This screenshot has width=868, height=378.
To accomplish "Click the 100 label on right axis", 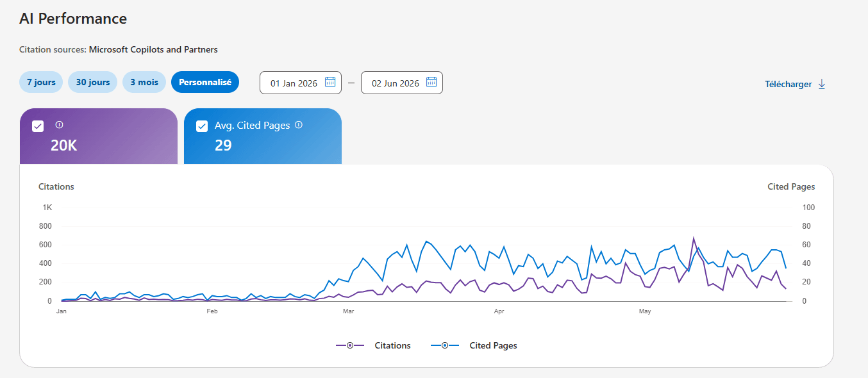I will coord(808,208).
